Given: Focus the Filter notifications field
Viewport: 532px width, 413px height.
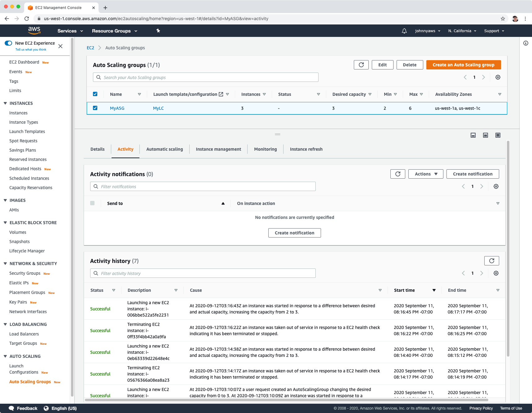Looking at the screenshot, I should point(203,186).
